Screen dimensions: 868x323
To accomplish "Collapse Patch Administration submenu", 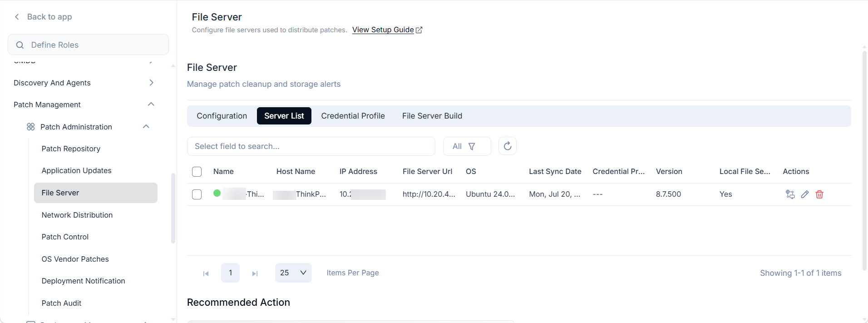I will (x=146, y=127).
